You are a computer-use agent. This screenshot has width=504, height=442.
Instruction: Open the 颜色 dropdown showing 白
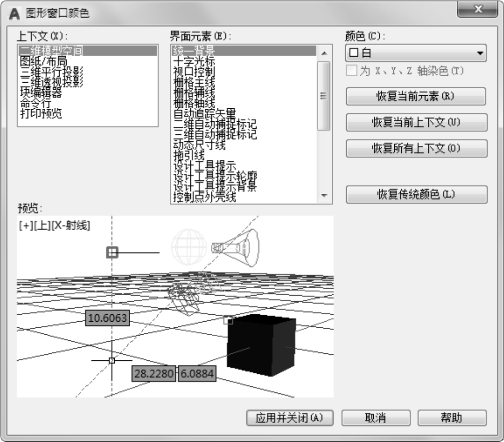tap(479, 53)
